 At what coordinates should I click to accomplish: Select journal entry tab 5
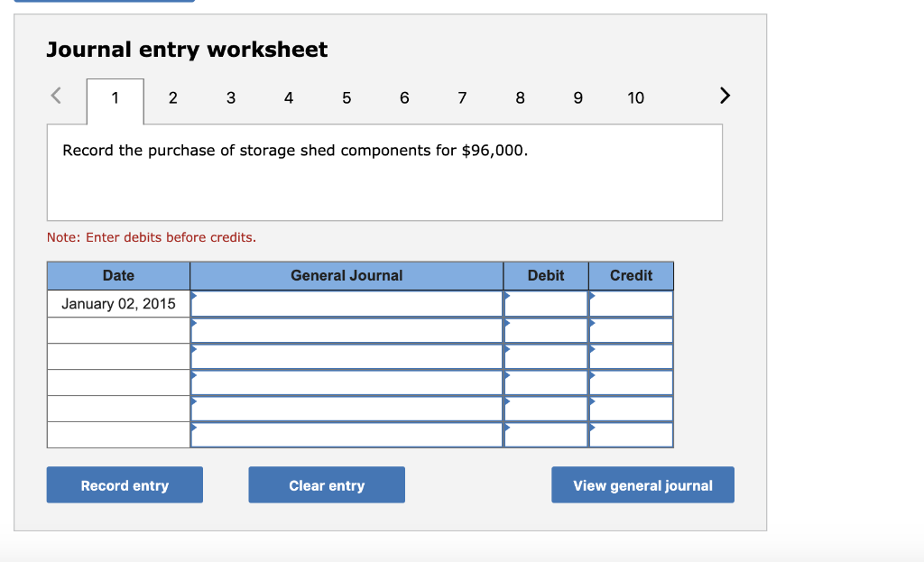(x=346, y=97)
